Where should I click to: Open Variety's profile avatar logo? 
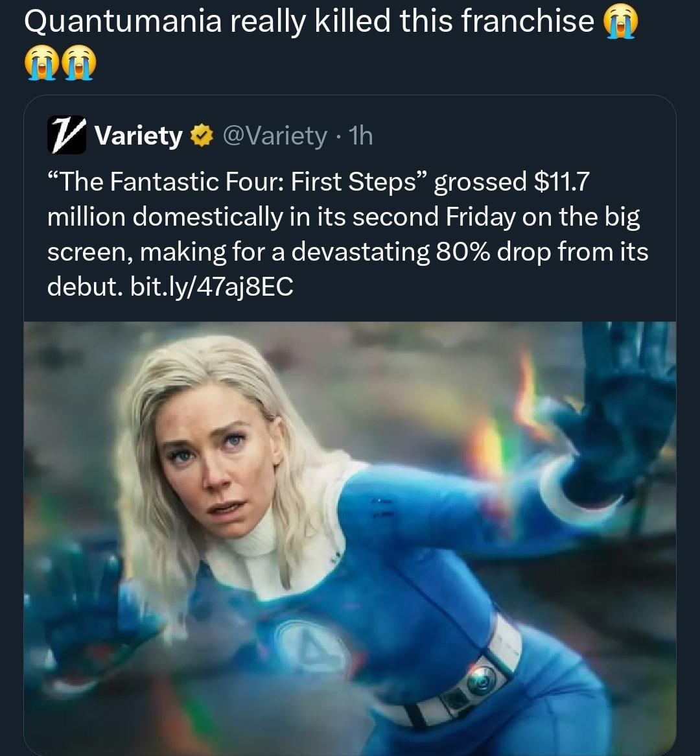(x=67, y=135)
